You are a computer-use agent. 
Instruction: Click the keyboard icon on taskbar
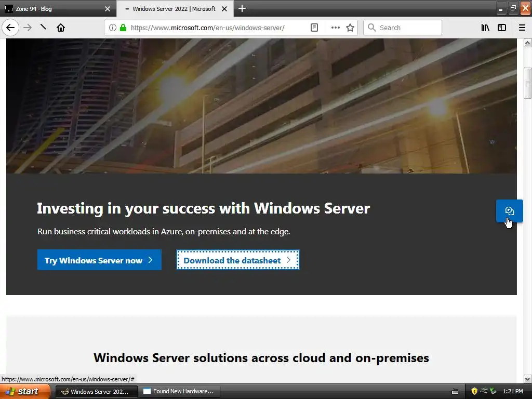(x=455, y=392)
